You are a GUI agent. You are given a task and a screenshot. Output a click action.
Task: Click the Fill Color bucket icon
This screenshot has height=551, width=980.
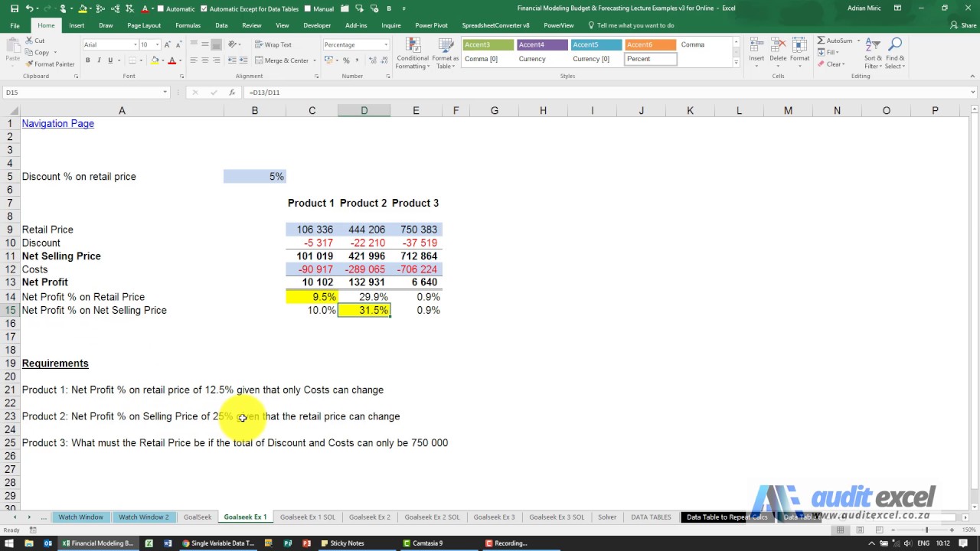pos(155,60)
